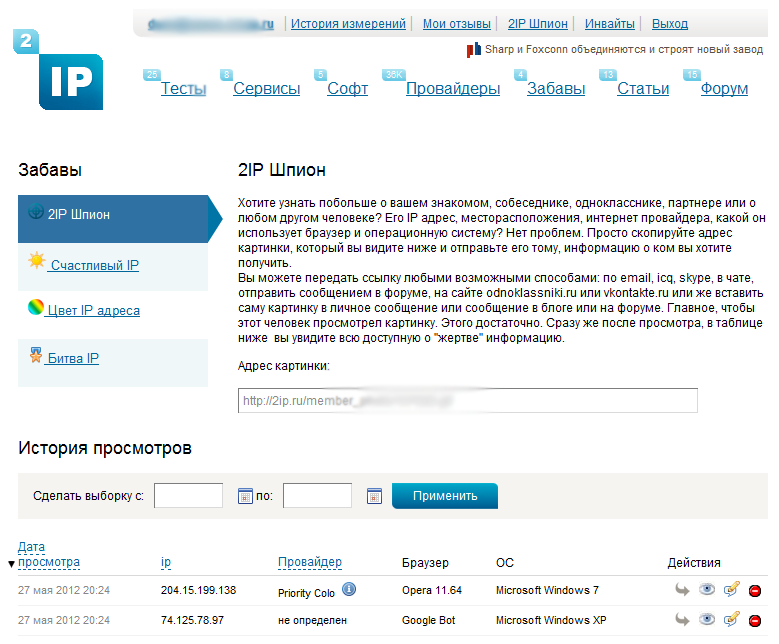Click the arrow action for 74.125.78.97 row
The width and height of the screenshot is (779, 644).
(682, 620)
